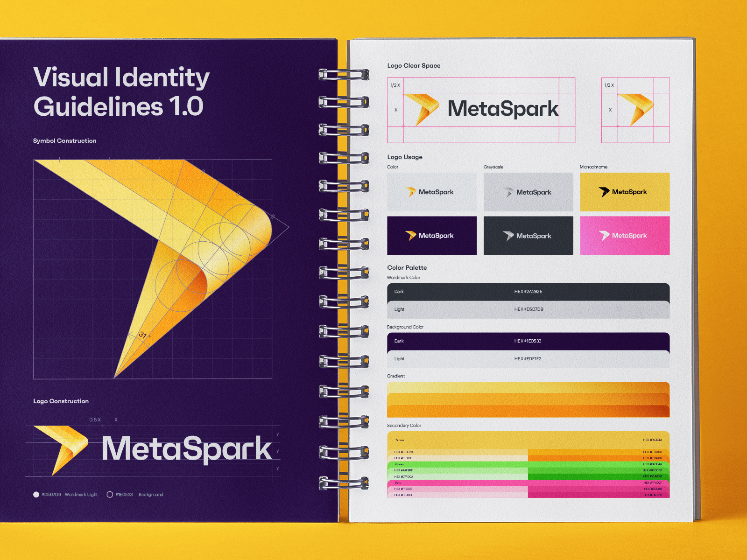Click the gradient arrow mark in Logo Construction
Viewport: 747px width, 560px height.
[61, 449]
